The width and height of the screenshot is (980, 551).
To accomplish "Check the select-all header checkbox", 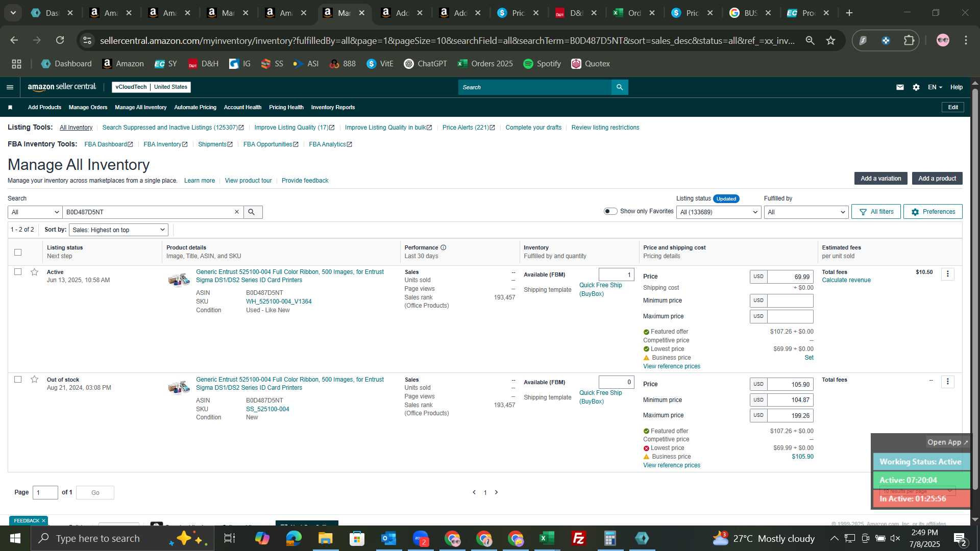I will (x=18, y=252).
